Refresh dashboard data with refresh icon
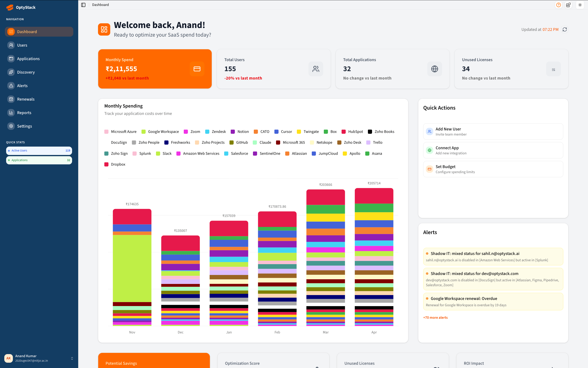588x368 pixels. 565,29
